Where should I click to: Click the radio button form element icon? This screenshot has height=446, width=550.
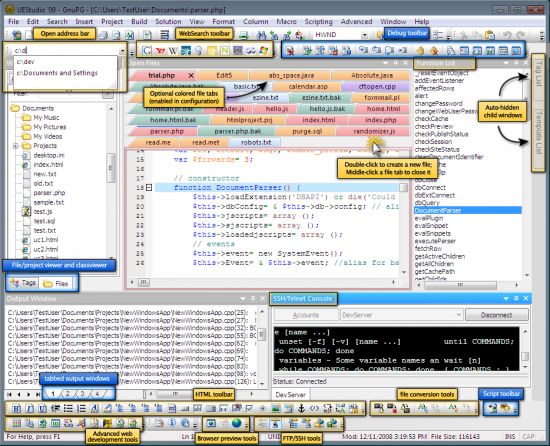point(262,408)
